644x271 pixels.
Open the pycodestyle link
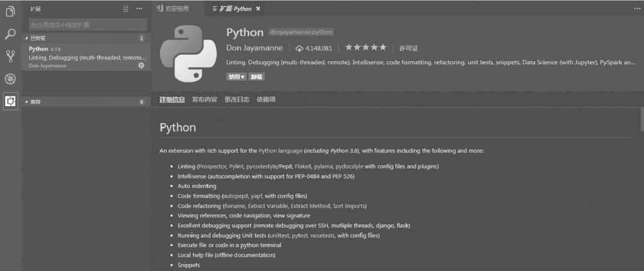pyautogui.click(x=262, y=166)
